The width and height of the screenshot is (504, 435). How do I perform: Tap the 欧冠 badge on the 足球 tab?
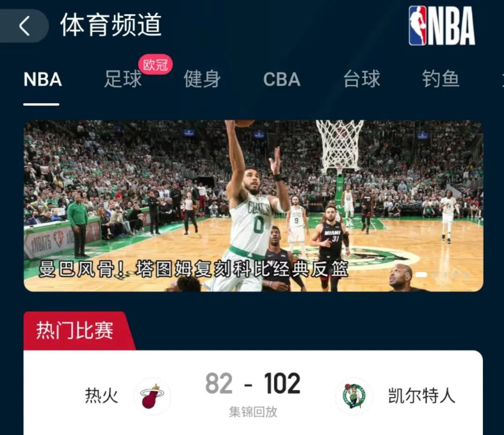pyautogui.click(x=156, y=65)
